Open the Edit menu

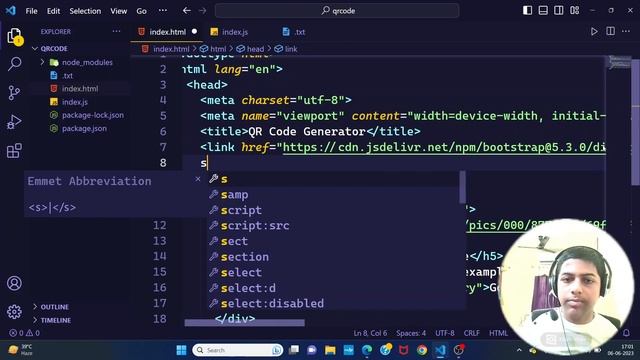(53, 11)
